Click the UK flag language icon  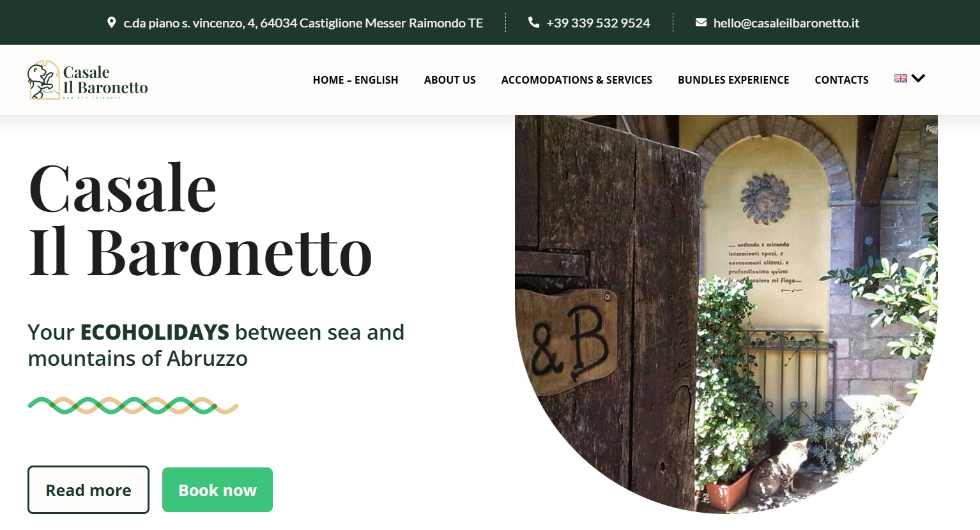click(x=901, y=79)
